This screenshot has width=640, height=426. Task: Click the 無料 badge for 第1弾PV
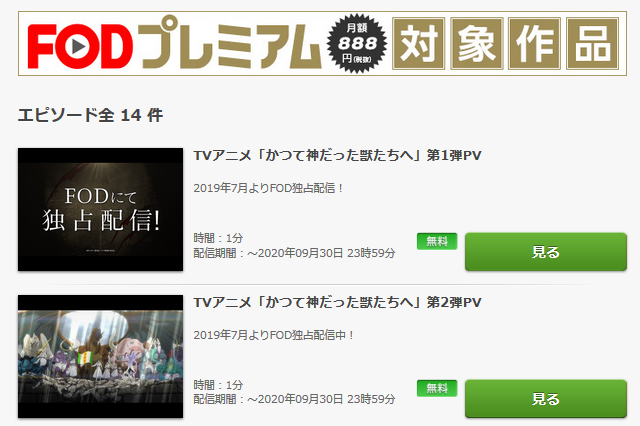click(437, 241)
